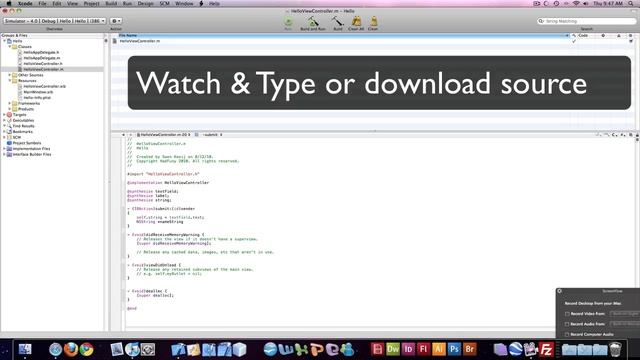Click the Build hammer icon
The height and width of the screenshot is (360, 640).
[338, 21]
